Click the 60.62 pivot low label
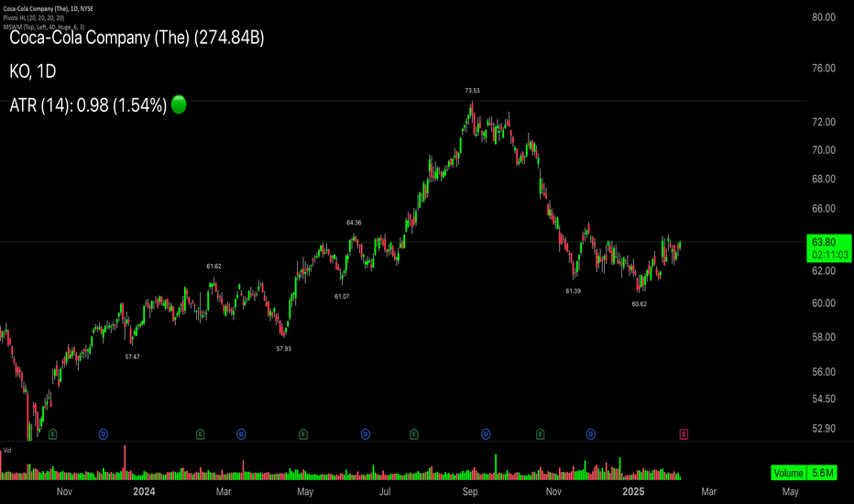The image size is (854, 504). (x=640, y=304)
